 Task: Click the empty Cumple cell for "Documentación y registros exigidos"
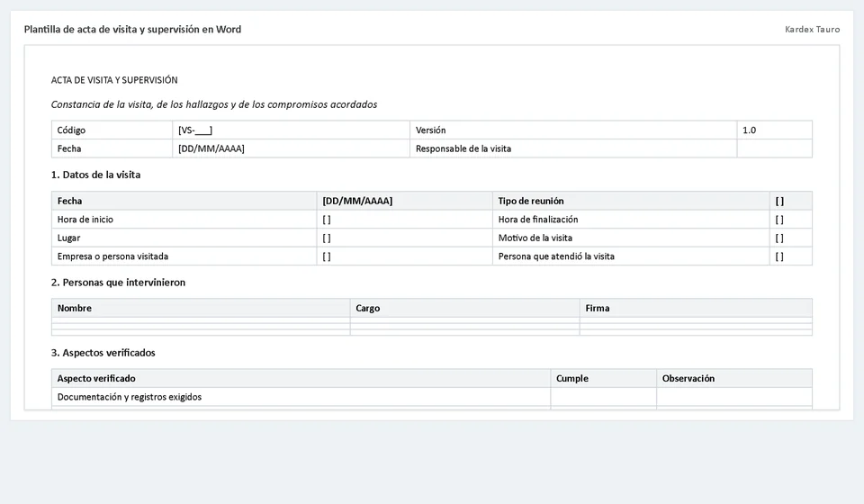coord(603,397)
